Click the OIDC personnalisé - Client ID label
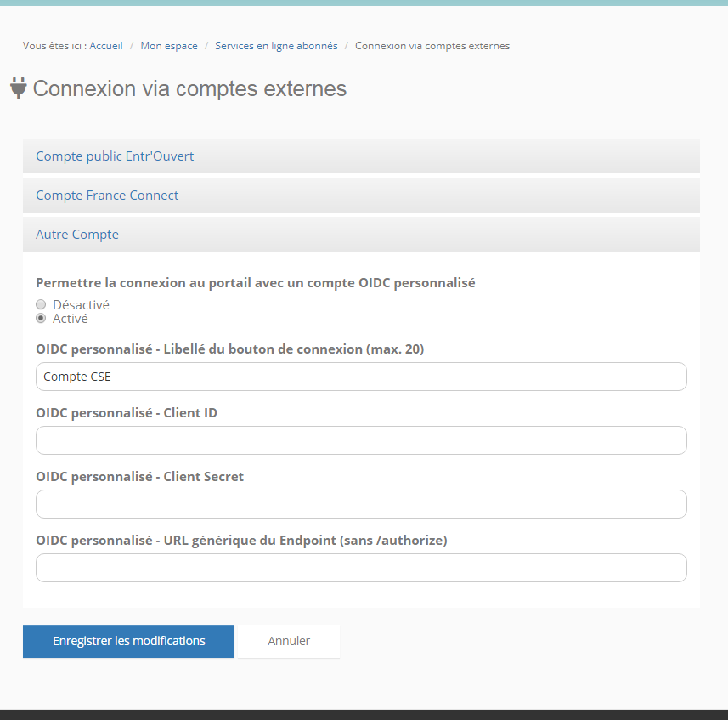The image size is (728, 720). (x=127, y=413)
